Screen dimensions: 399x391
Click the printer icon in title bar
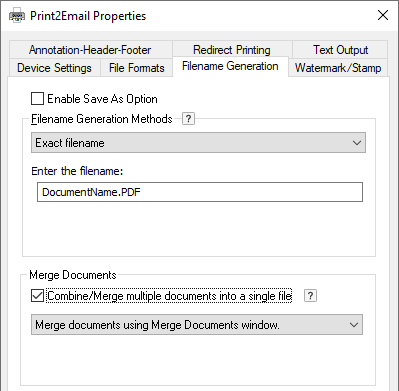point(17,16)
